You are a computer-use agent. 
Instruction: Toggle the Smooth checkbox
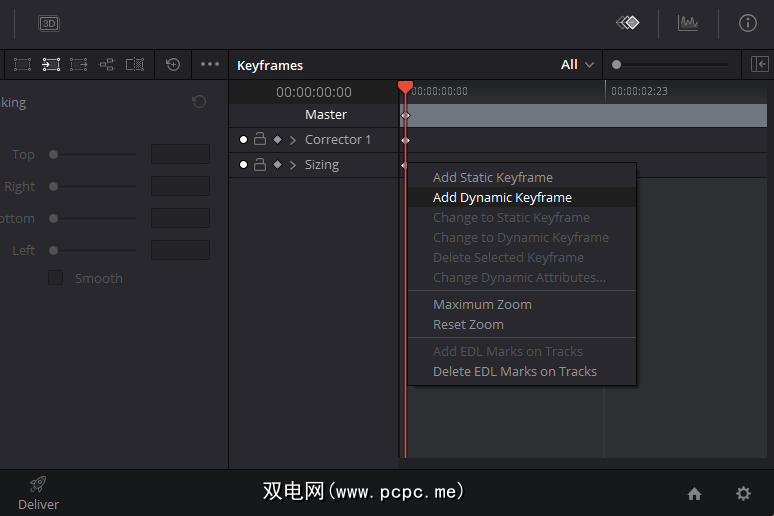pos(56,278)
